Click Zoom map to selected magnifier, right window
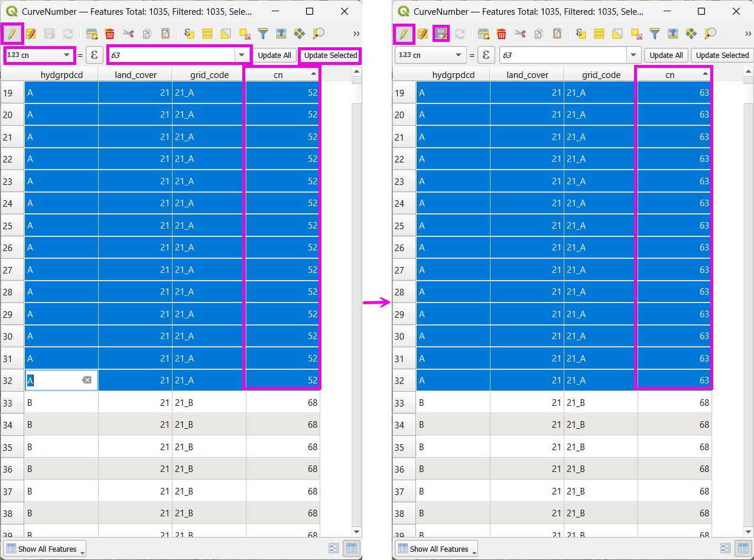This screenshot has height=560, width=754. (710, 34)
